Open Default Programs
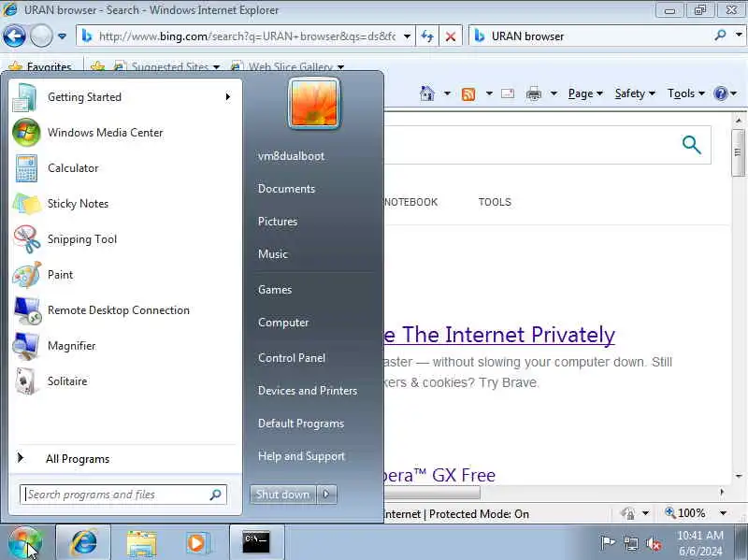 [x=301, y=424]
